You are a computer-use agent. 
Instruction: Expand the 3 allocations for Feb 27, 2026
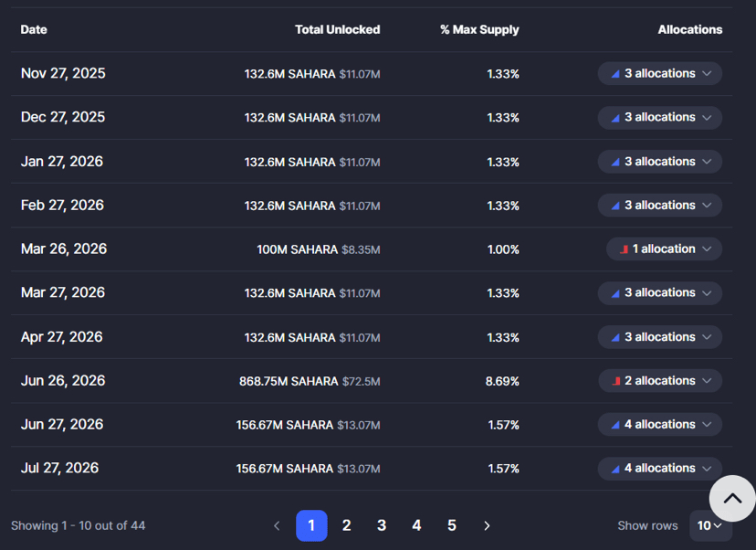click(660, 206)
